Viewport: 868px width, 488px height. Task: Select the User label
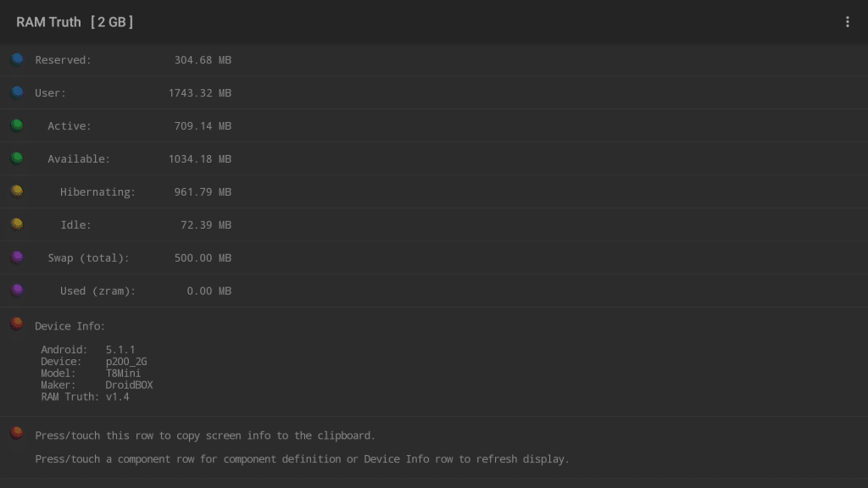(50, 93)
